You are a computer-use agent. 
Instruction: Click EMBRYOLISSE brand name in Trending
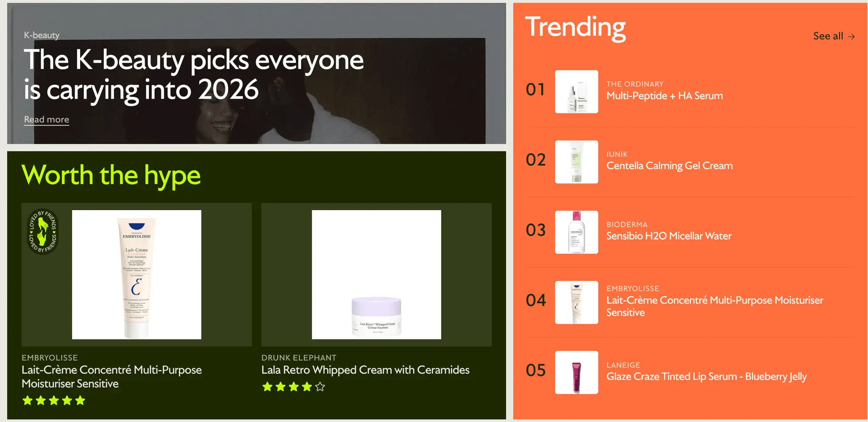pyautogui.click(x=633, y=289)
